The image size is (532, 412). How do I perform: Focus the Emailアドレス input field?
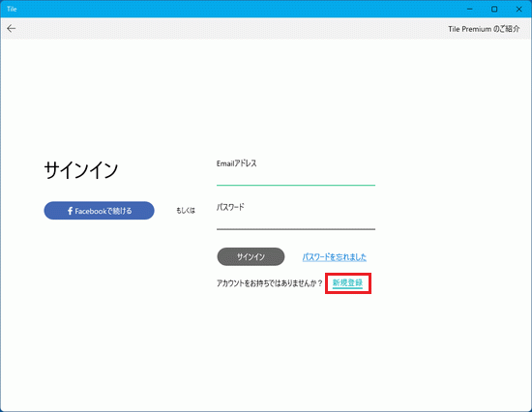click(x=296, y=178)
